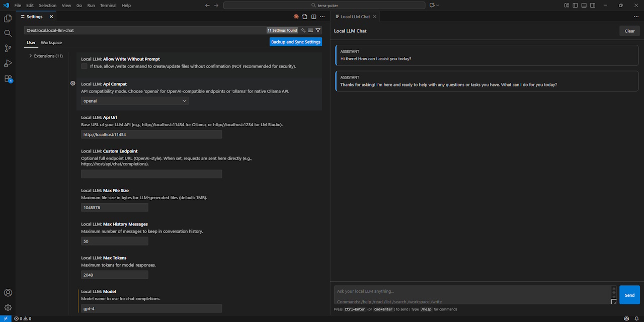Image resolution: width=644 pixels, height=322 pixels.
Task: Open the View menu
Action: pos(66,5)
